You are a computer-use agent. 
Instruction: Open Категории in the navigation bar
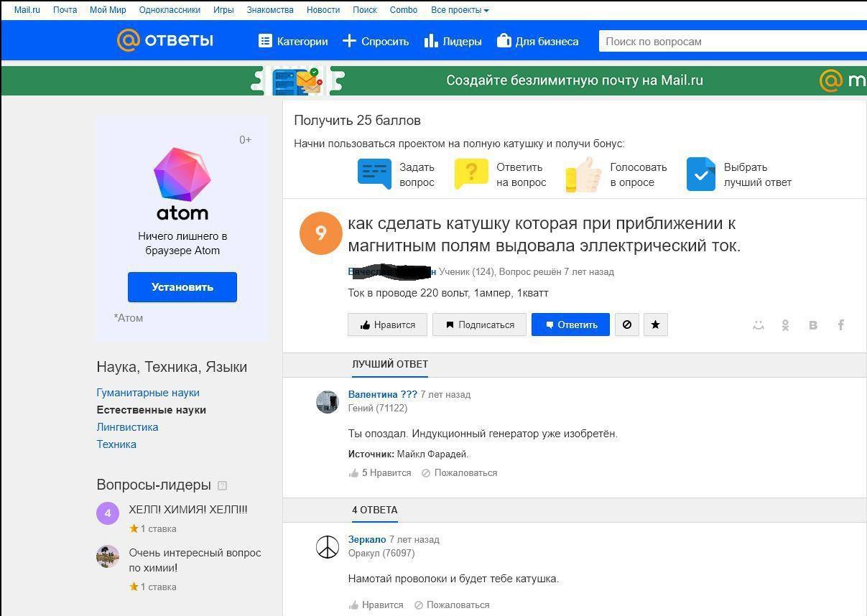tap(293, 41)
